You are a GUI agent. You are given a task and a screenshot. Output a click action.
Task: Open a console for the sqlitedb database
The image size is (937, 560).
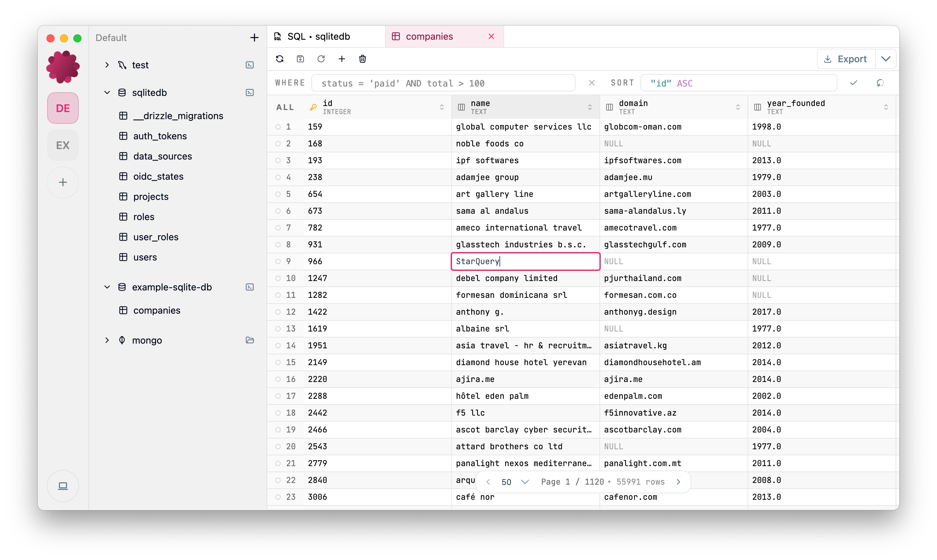point(249,93)
